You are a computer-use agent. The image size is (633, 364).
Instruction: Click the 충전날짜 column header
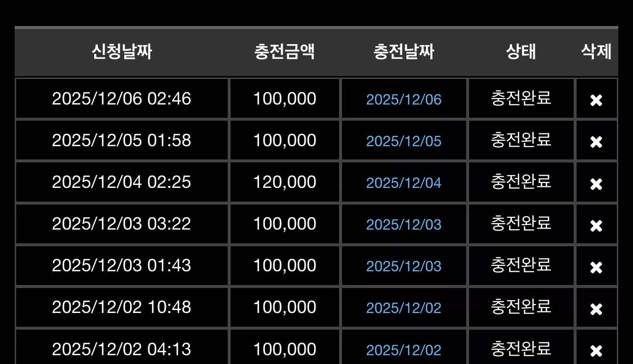(x=404, y=52)
